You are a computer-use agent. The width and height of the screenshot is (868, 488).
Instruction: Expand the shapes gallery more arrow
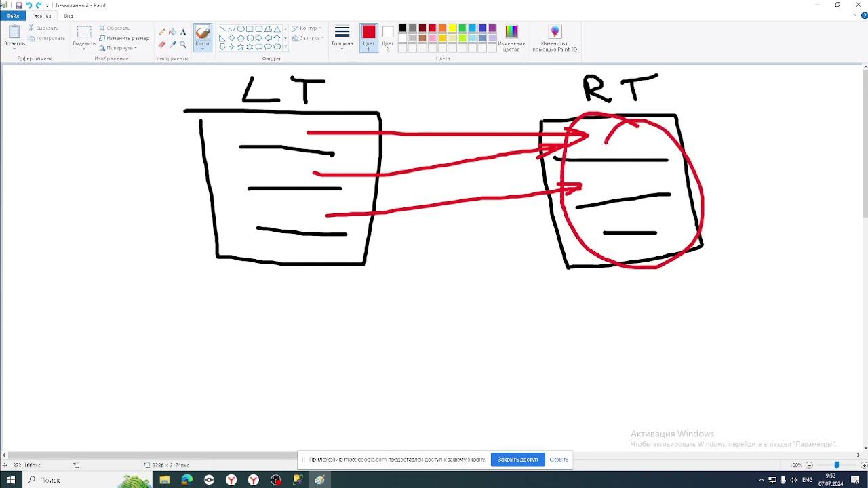[285, 47]
